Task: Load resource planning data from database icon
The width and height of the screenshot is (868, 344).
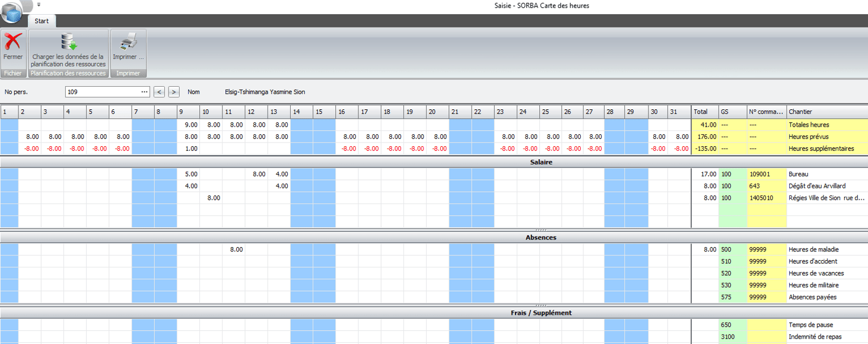Action: point(69,42)
